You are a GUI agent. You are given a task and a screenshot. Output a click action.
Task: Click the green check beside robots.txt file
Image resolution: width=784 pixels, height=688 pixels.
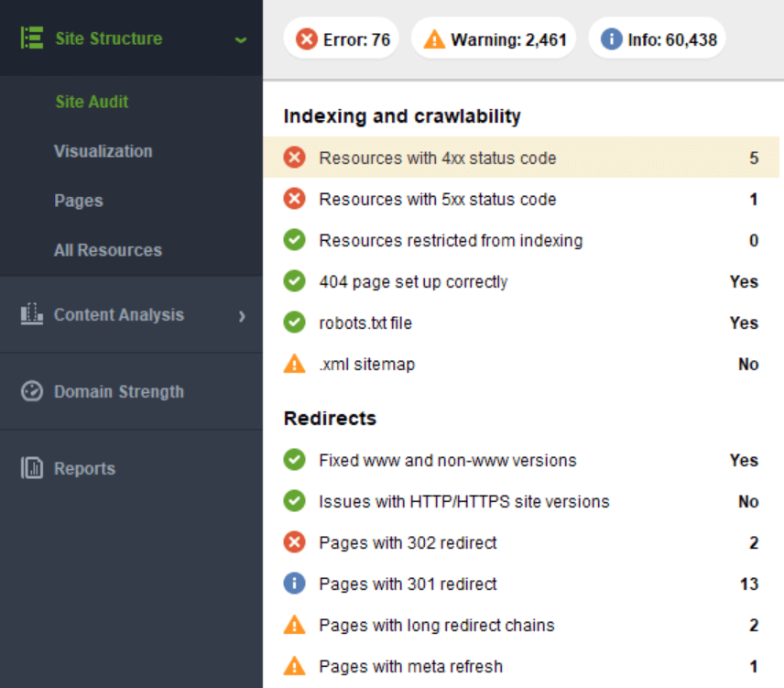295,322
